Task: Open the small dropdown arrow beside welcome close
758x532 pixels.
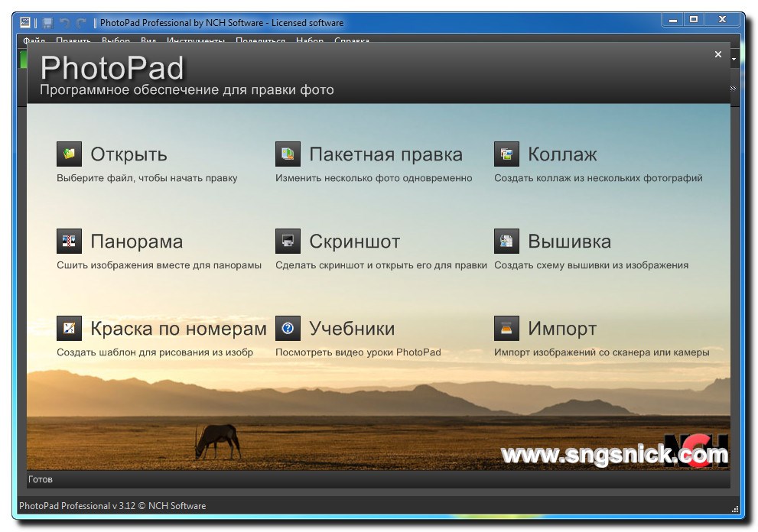Action: click(x=734, y=60)
